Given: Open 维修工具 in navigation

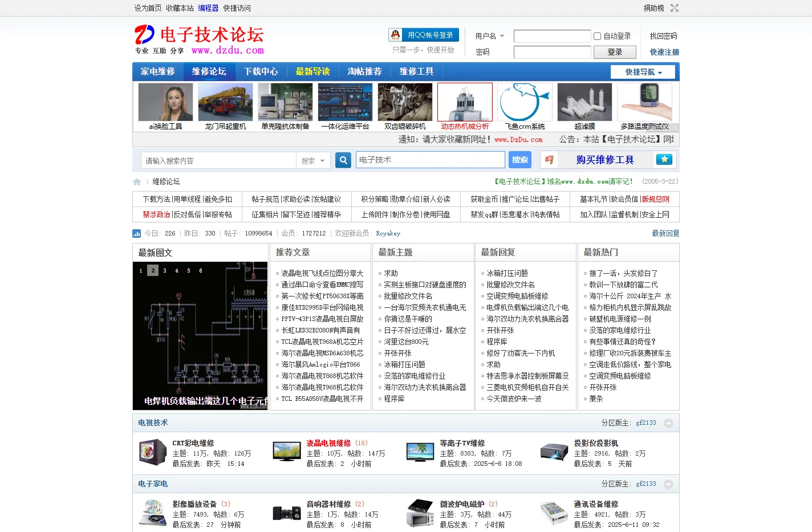Looking at the screenshot, I should click(416, 72).
